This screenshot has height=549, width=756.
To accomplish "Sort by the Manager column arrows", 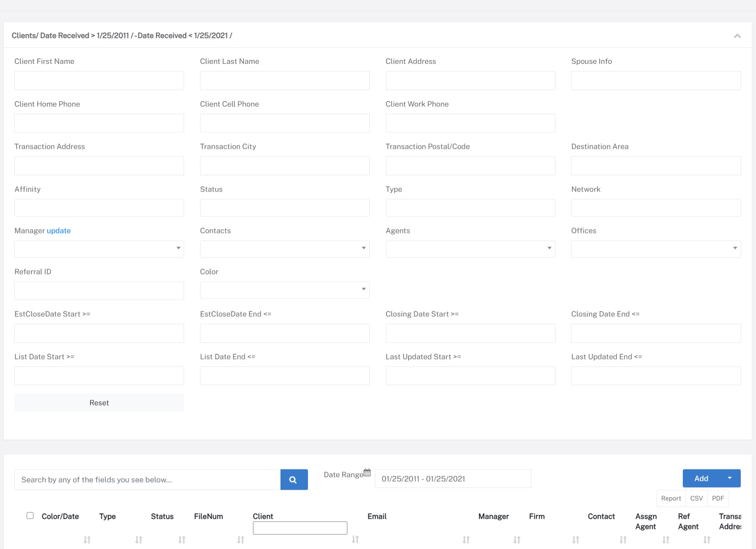I will pos(517,540).
